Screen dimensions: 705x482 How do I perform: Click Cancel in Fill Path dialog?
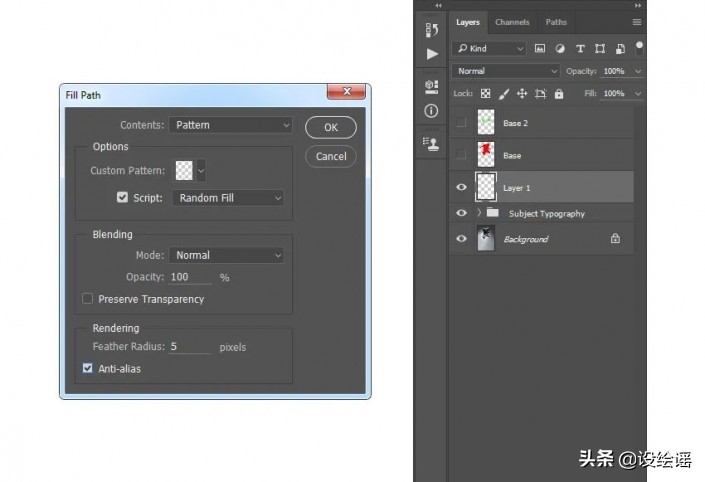[x=331, y=156]
